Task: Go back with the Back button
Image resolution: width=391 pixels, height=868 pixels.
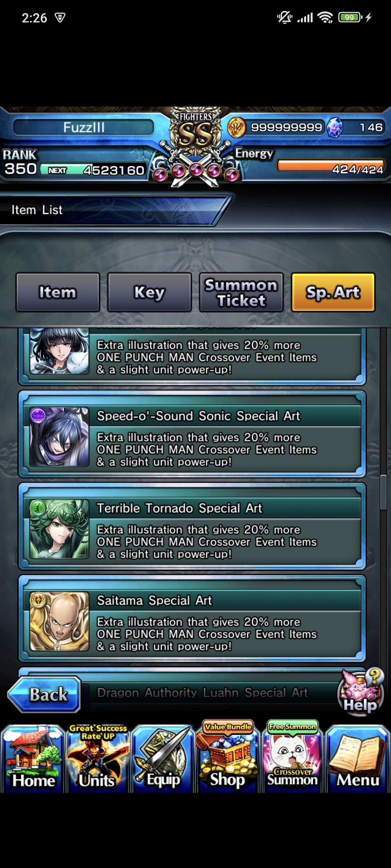Action: click(x=44, y=694)
